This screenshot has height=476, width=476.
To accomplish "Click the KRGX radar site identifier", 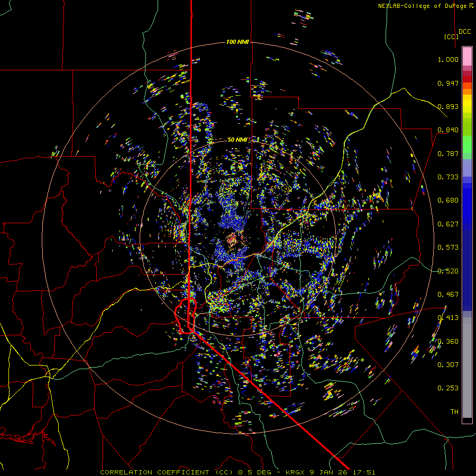I will click(x=295, y=472).
